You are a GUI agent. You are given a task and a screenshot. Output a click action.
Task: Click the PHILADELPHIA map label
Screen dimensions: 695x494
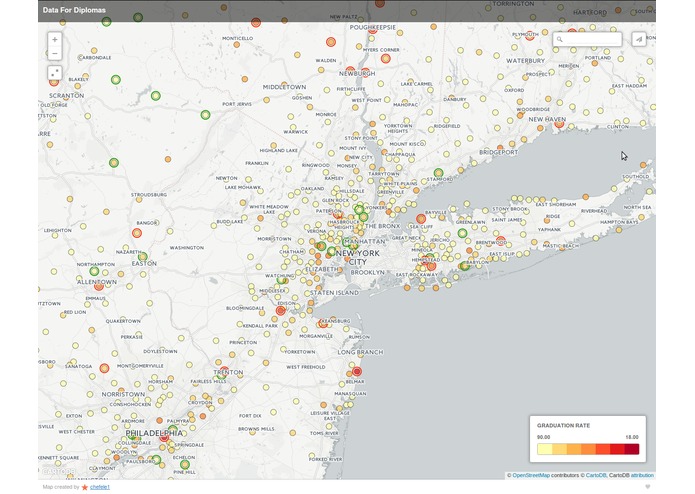tap(154, 433)
